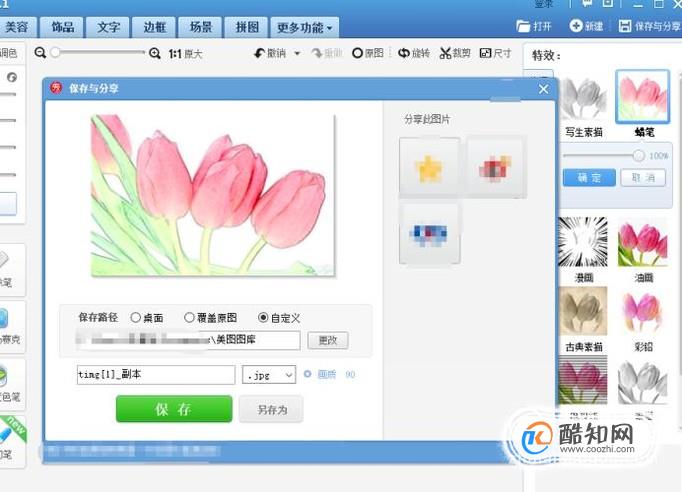Click the green 保存 button
The image size is (682, 492).
[x=174, y=409]
